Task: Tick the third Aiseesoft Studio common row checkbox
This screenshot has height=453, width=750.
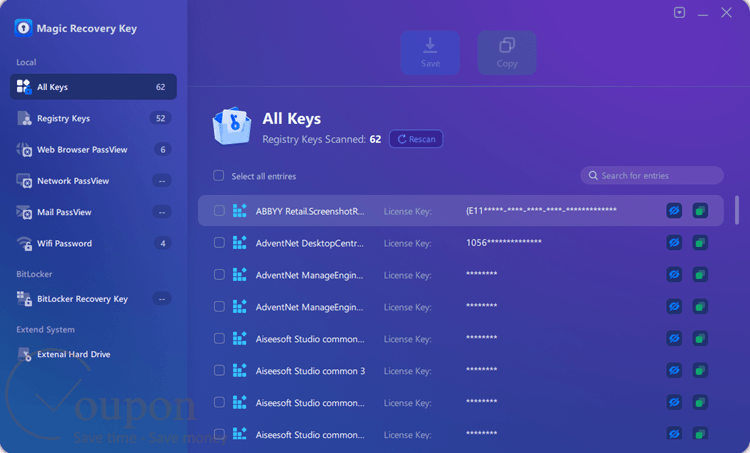Action: click(219, 402)
